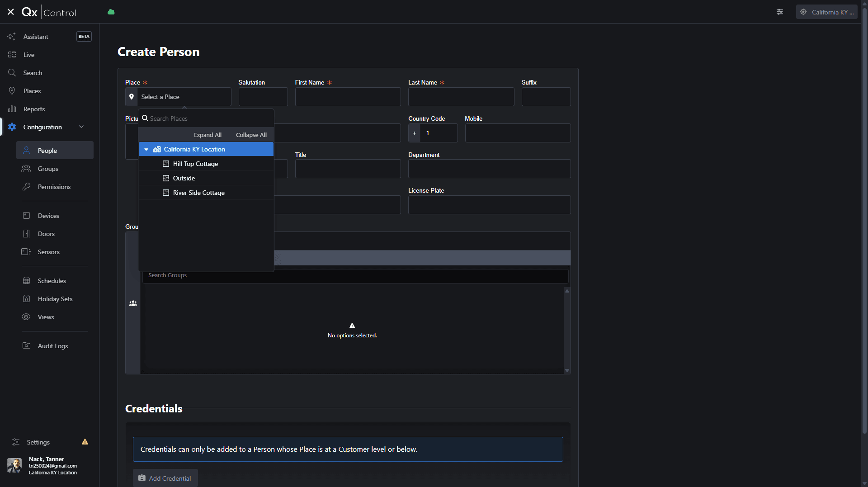Click the Search magnifier icon in sidebar
868x487 pixels.
[x=12, y=73]
